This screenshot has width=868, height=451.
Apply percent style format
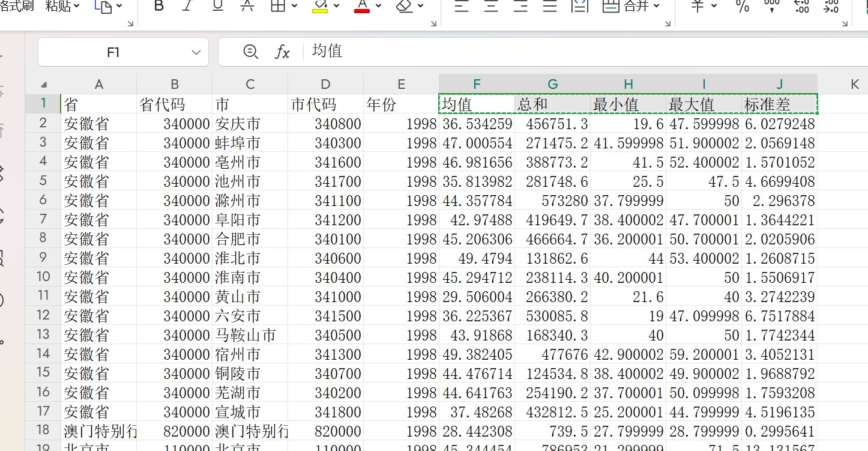click(743, 6)
